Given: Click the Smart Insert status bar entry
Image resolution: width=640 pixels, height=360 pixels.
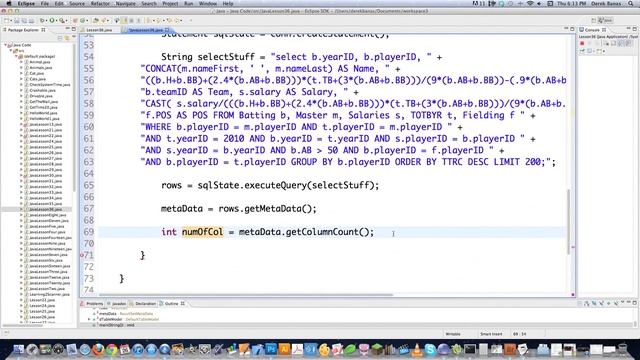Looking at the screenshot, I should point(491,334).
